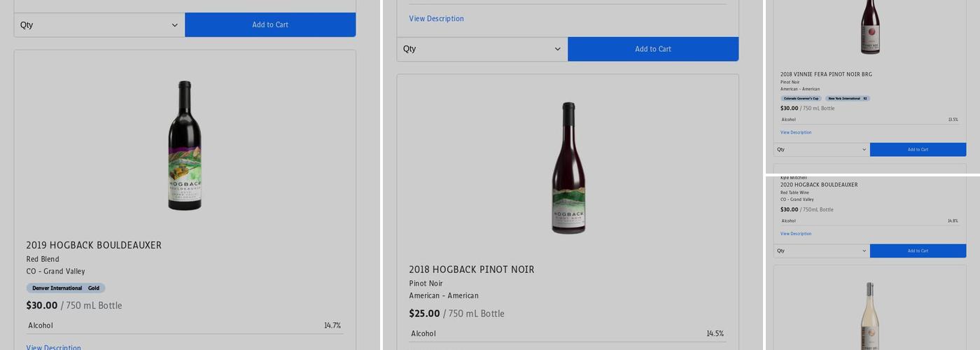This screenshot has width=980, height=350.
Task: Add 2018 Vinnie Fera Pinot Noir to cart
Action: [x=918, y=150]
